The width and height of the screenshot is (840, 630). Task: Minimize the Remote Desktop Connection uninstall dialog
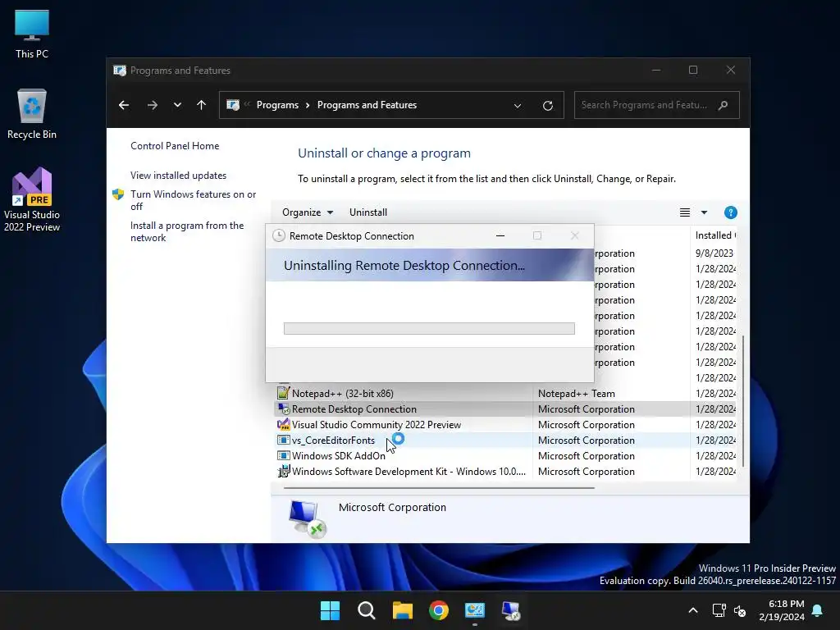click(500, 235)
